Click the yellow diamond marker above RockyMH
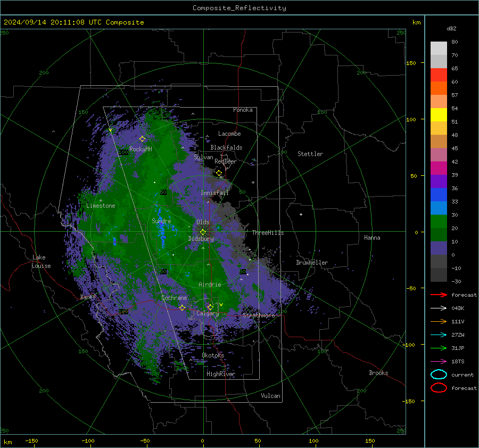The image size is (479, 448). (142, 139)
